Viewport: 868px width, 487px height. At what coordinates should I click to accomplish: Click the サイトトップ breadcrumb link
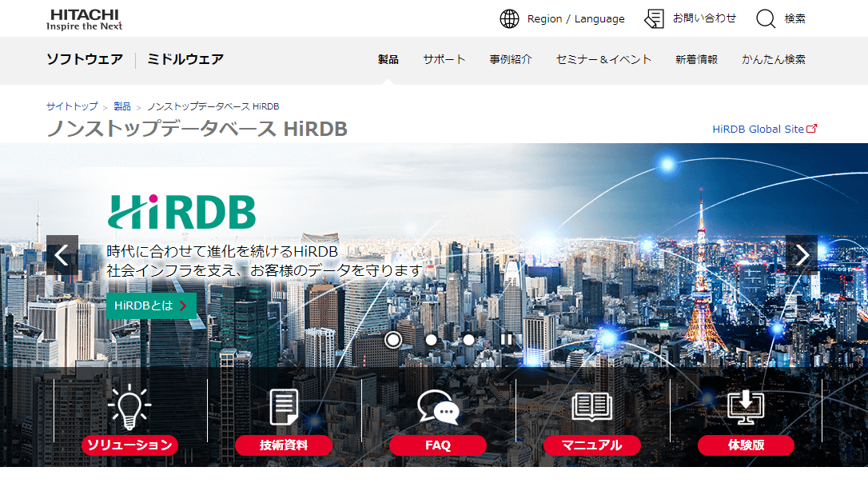coord(72,106)
